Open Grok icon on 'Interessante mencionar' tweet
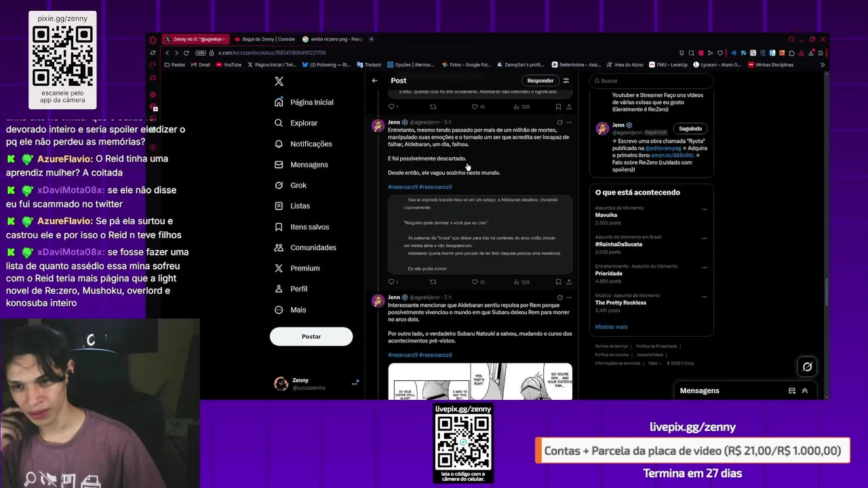The image size is (868, 488). pyautogui.click(x=559, y=297)
